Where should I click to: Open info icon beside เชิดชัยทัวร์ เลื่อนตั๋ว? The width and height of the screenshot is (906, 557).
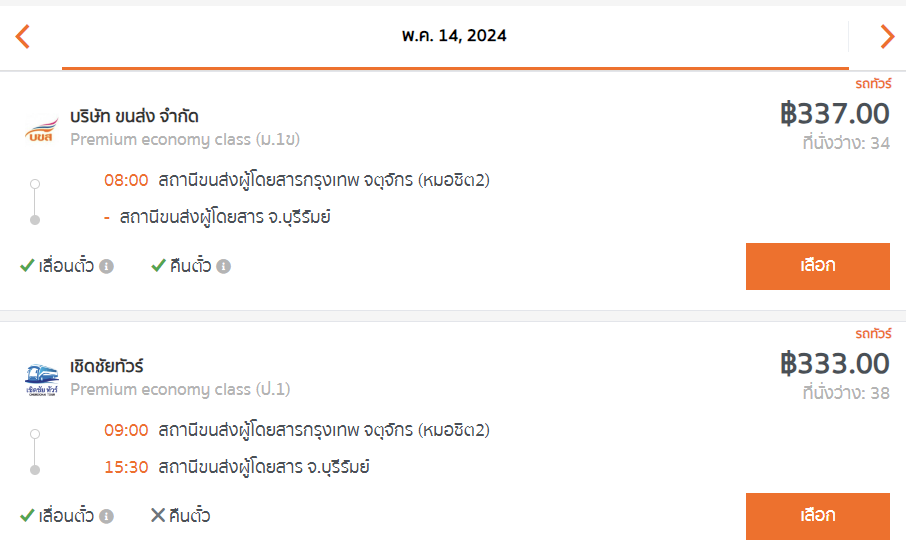pos(106,517)
